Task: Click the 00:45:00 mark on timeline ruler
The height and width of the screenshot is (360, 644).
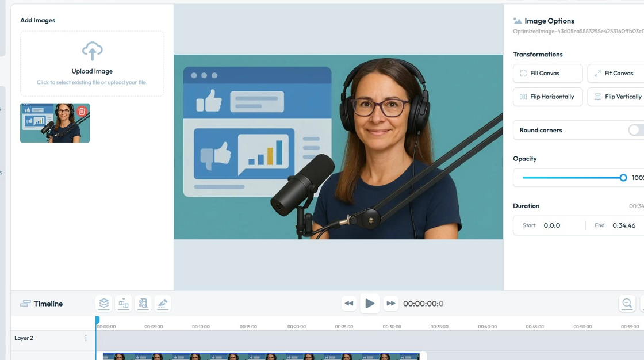Action: tap(535, 327)
